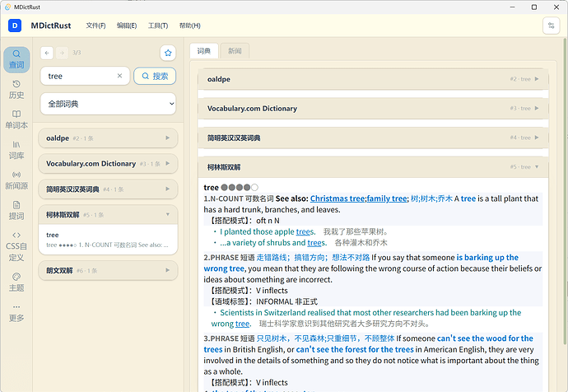
Task: Collapse 柯林斯双解 section in definition pane
Action: (x=373, y=167)
